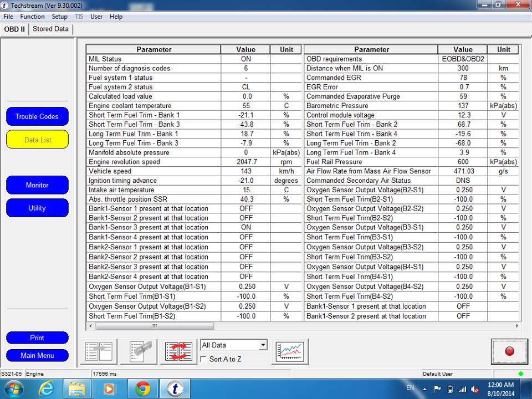Return to Main Menu
The width and height of the screenshot is (532, 399).
[x=37, y=355]
